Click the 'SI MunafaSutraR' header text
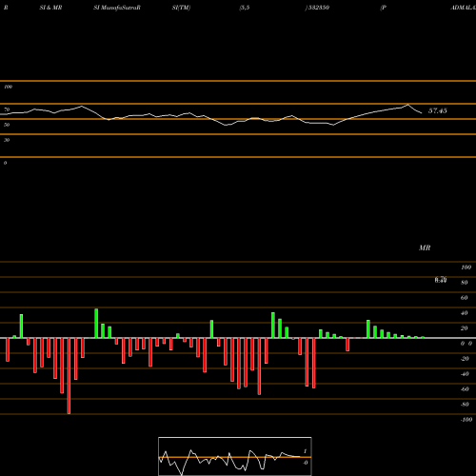Image resolution: width=476 pixels, height=476 pixels. (117, 8)
